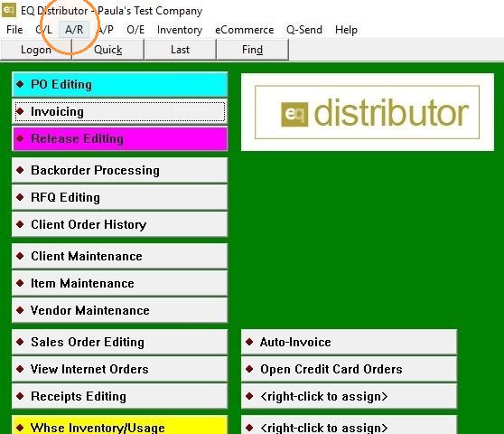Launch Auto-Invoice
Image resolution: width=504 pixels, height=434 pixels.
click(x=349, y=342)
